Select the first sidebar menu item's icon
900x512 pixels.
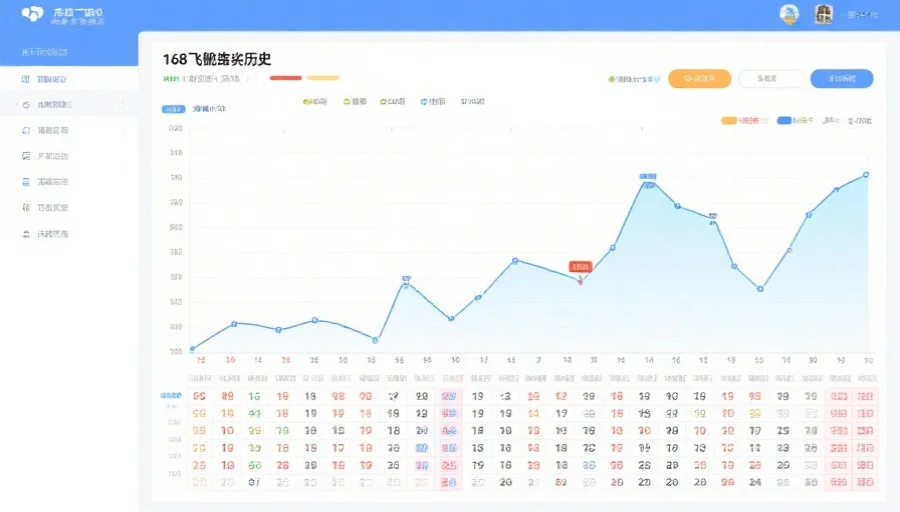pyautogui.click(x=25, y=79)
